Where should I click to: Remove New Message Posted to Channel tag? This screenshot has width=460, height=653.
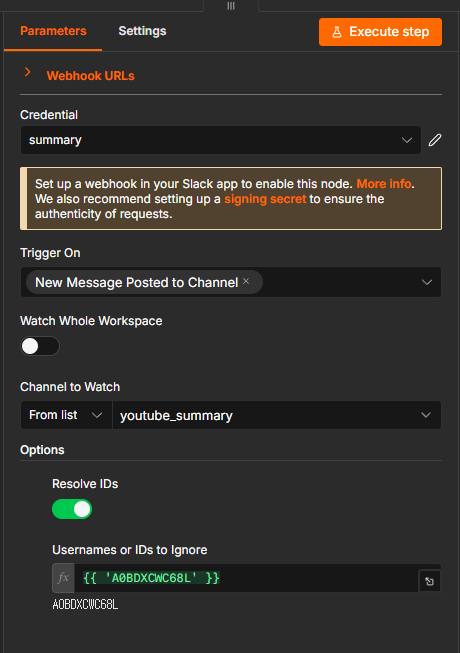pyautogui.click(x=246, y=281)
